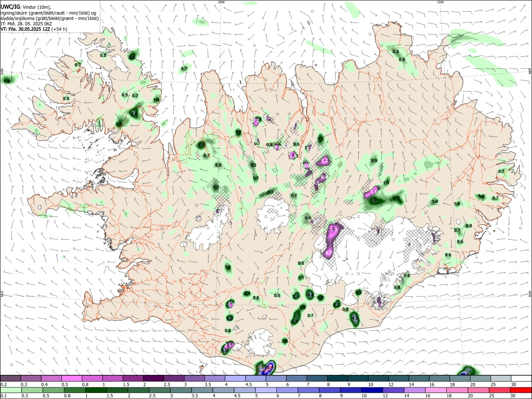
Task: Select the 'IT: Mið. 28. 05. 2025 06Z' line
Action: 26,24
